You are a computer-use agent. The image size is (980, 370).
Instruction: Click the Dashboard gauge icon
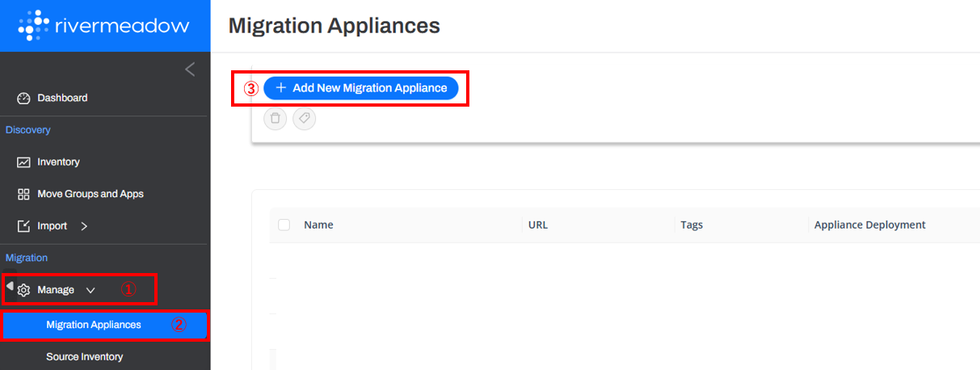[23, 98]
